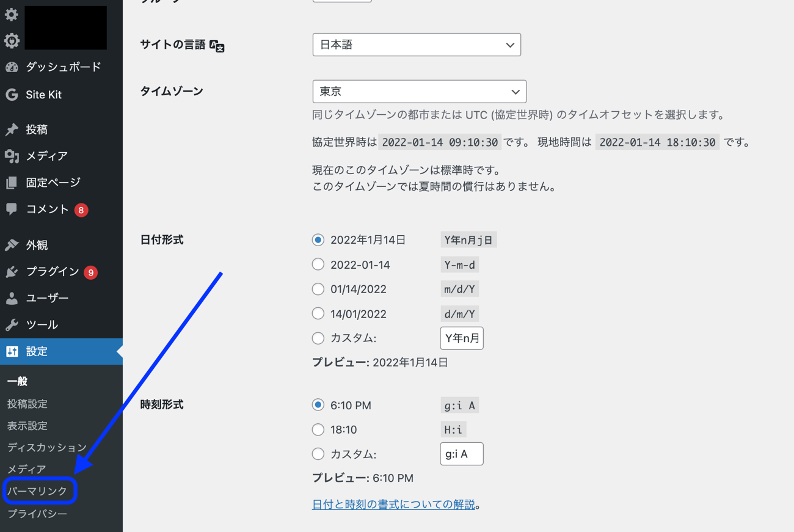Viewport: 794px width, 532px height.
Task: Click the custom time format text field
Action: pos(462,454)
